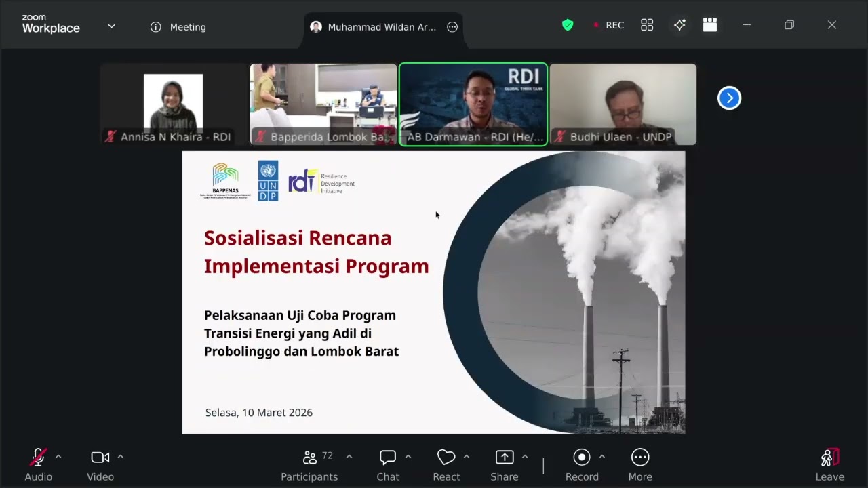This screenshot has height=488, width=868.
Task: Close the Zoom meeting window
Action: 832,25
